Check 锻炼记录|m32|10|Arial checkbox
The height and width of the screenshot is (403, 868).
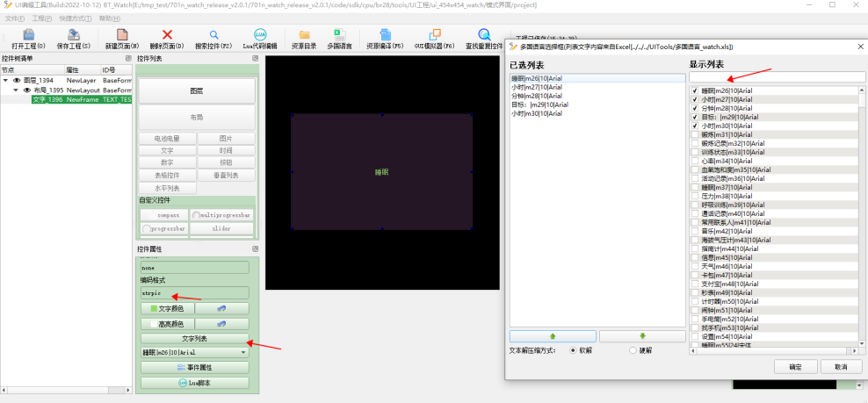[695, 143]
